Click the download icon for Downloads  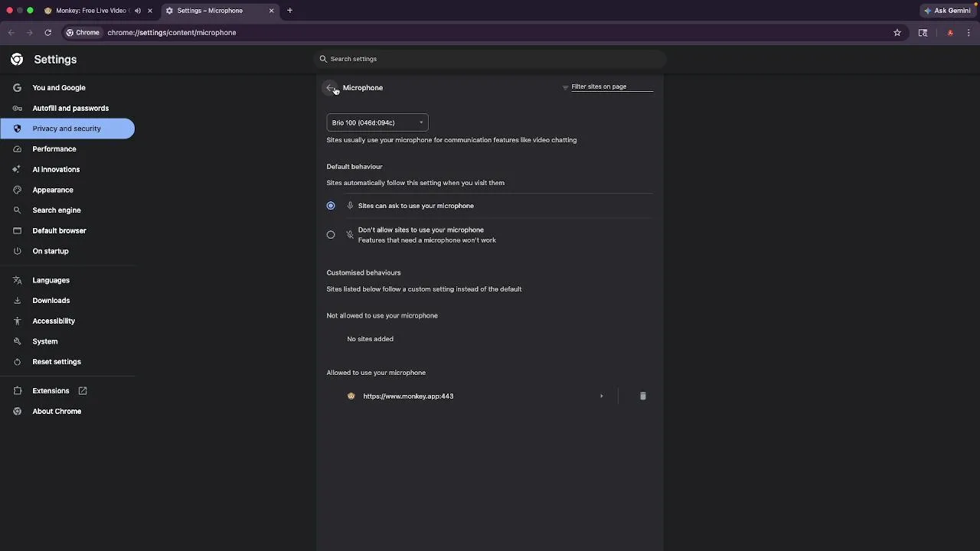point(17,301)
